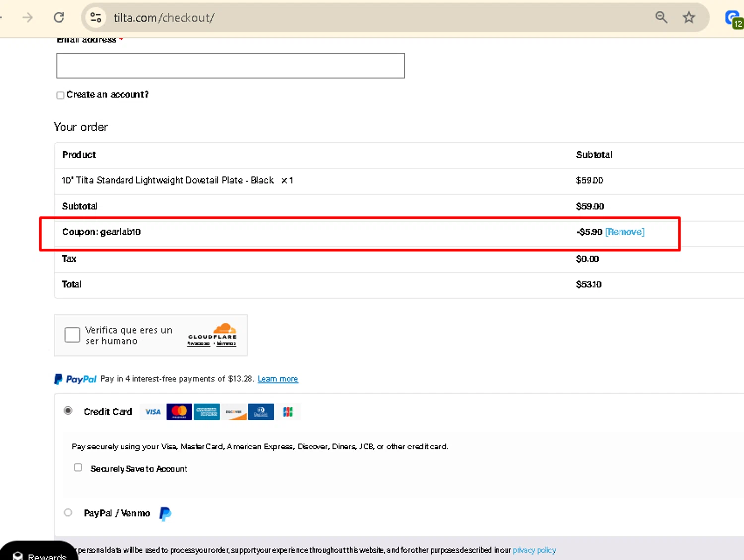This screenshot has width=744, height=560.
Task: Click the American Express logo
Action: click(x=206, y=412)
